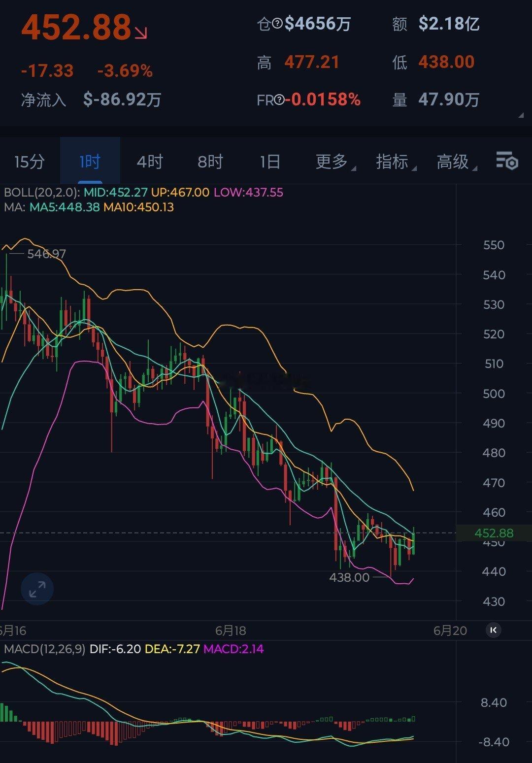
Task: Click UP:467.00 Bollinger value
Action: tap(180, 192)
